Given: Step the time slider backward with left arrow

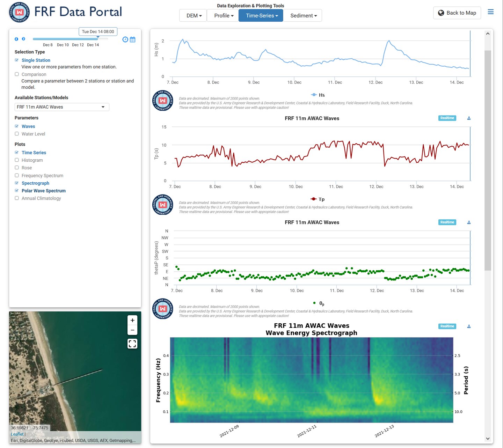Looking at the screenshot, I should (x=16, y=39).
